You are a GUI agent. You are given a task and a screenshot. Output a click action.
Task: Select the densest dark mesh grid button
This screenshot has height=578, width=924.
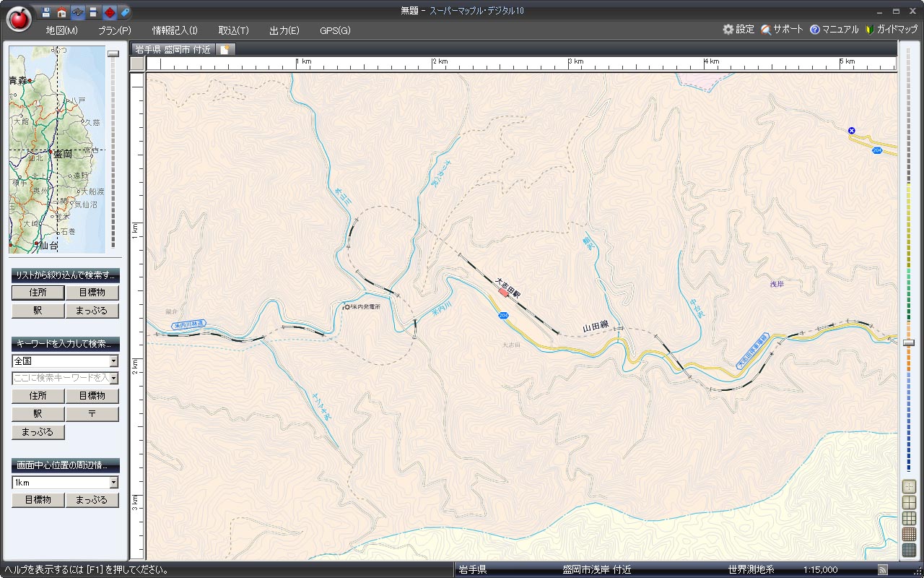tap(909, 550)
